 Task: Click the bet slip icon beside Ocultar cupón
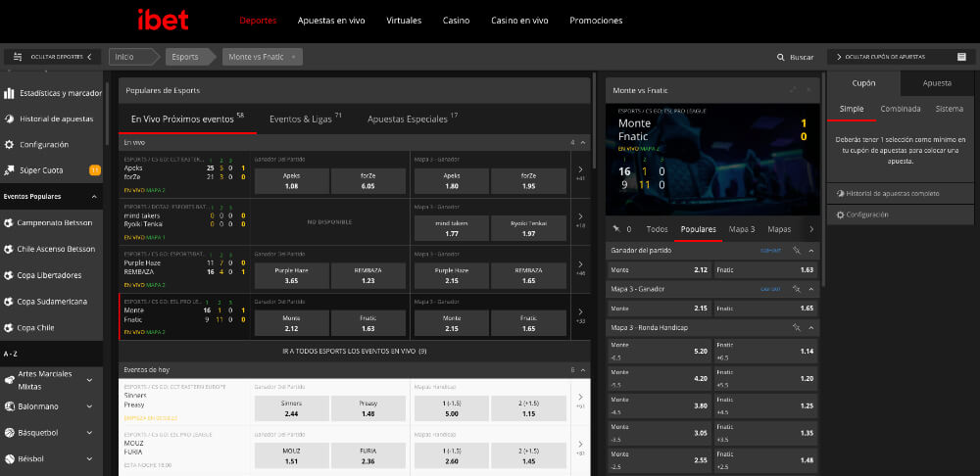point(961,57)
